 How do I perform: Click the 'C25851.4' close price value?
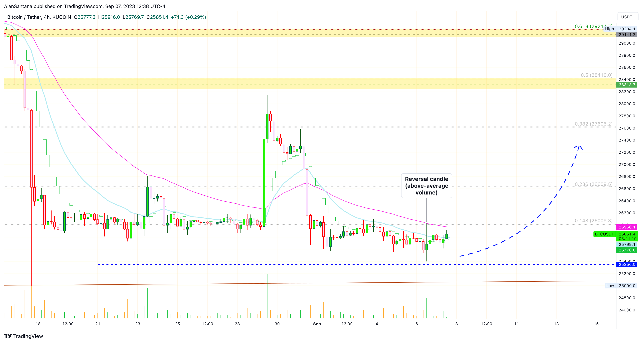(x=157, y=17)
